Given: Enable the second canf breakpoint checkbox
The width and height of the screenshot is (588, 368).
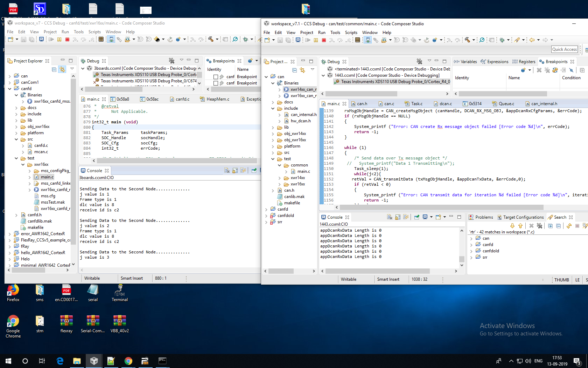Looking at the screenshot, I should click(x=216, y=83).
